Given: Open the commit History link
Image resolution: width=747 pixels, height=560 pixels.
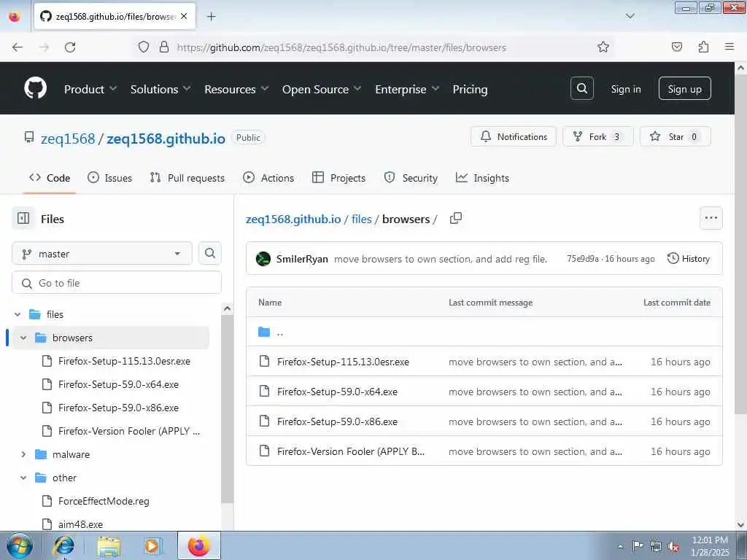Looking at the screenshot, I should tap(689, 259).
